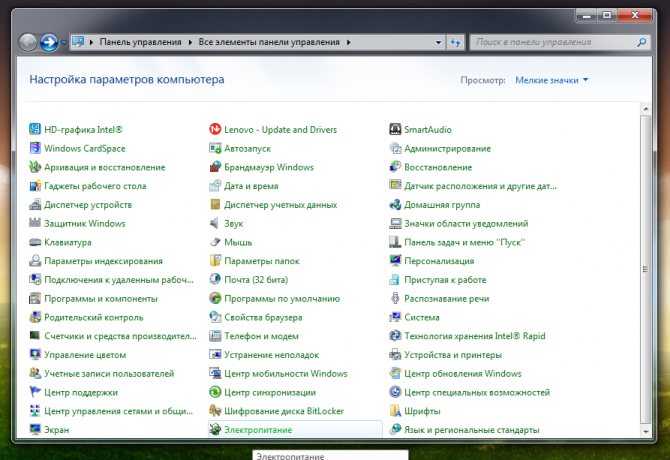Click the Домашняя группа icon
The height and width of the screenshot is (460, 670).
(x=395, y=204)
